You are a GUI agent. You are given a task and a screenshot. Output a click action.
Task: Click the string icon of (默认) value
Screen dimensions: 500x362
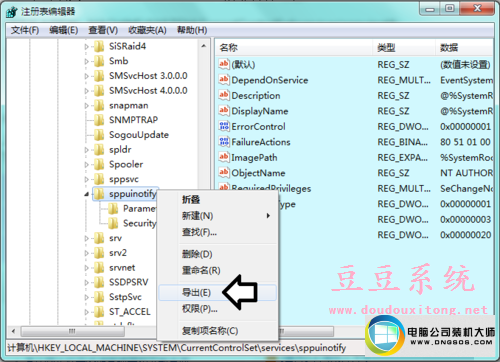pos(224,64)
